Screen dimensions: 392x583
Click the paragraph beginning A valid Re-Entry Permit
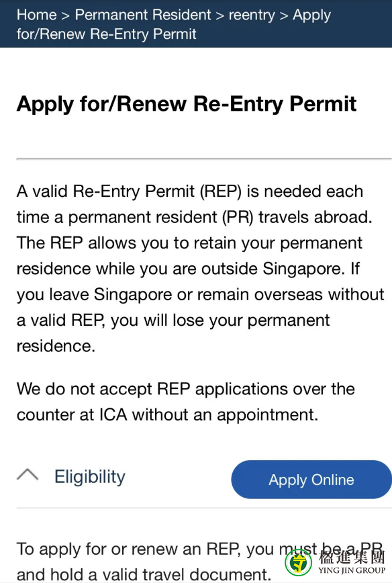(x=200, y=269)
